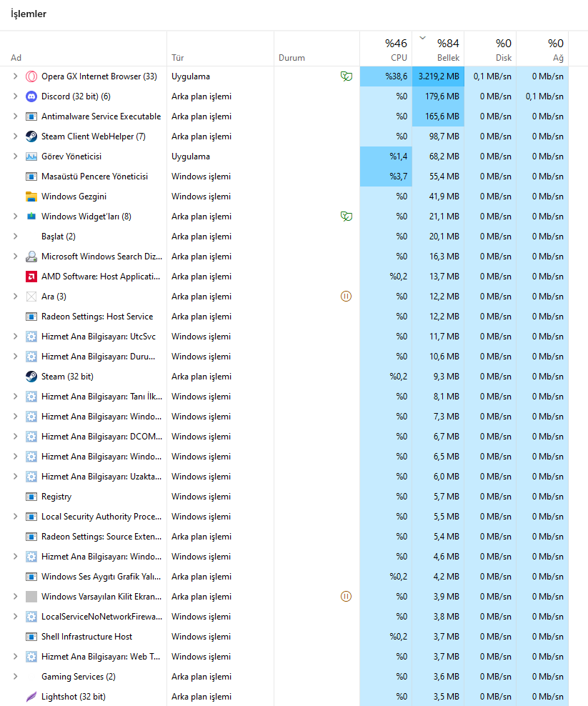588x706 pixels.
Task: Click the Windows Ses Aygıtı Grafik icon
Action: coord(31,577)
